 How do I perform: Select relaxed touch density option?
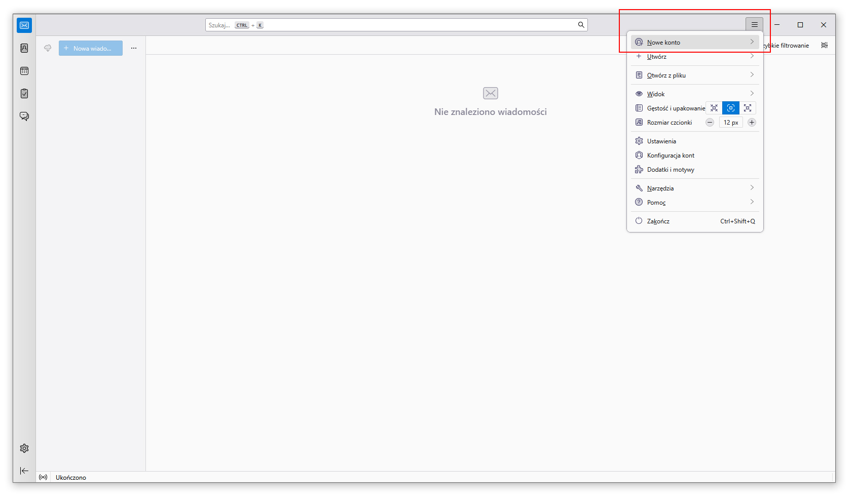click(748, 108)
